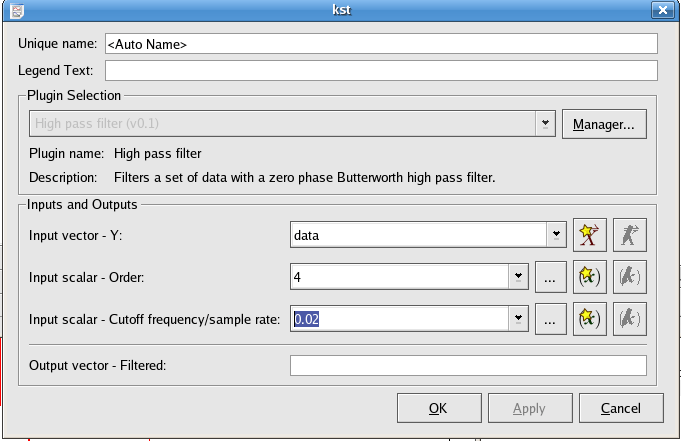Viewport: 681px width, 441px height.
Task: Click the 'Input vector - Y:' label
Action: [76, 235]
